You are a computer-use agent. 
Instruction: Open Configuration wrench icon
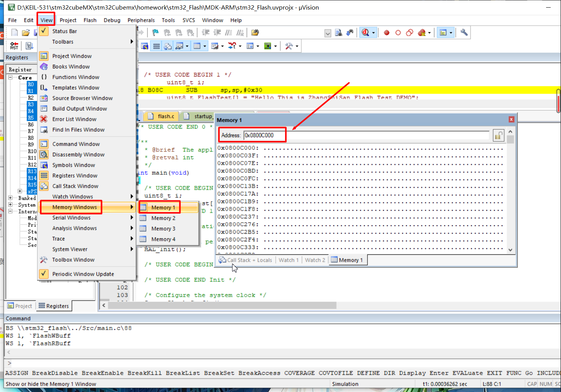point(464,33)
